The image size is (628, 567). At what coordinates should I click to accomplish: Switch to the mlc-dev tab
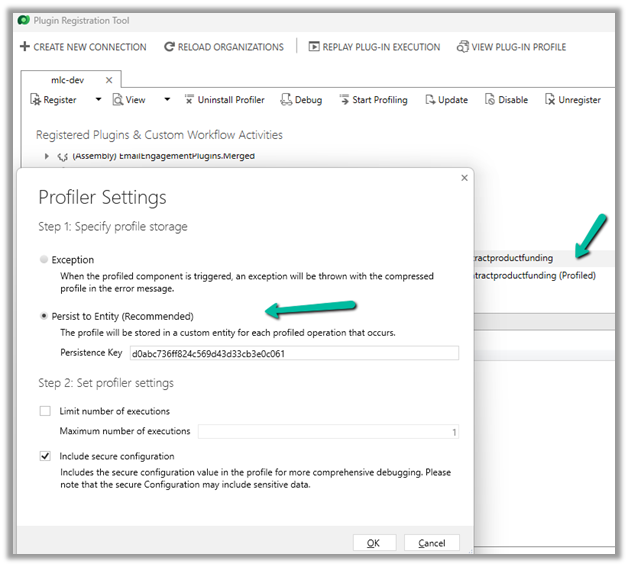point(67,79)
